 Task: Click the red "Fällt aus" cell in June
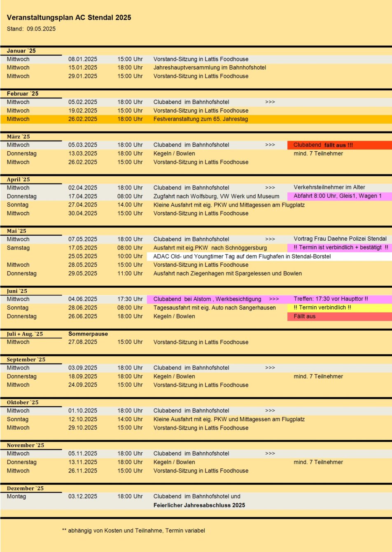pyautogui.click(x=305, y=316)
